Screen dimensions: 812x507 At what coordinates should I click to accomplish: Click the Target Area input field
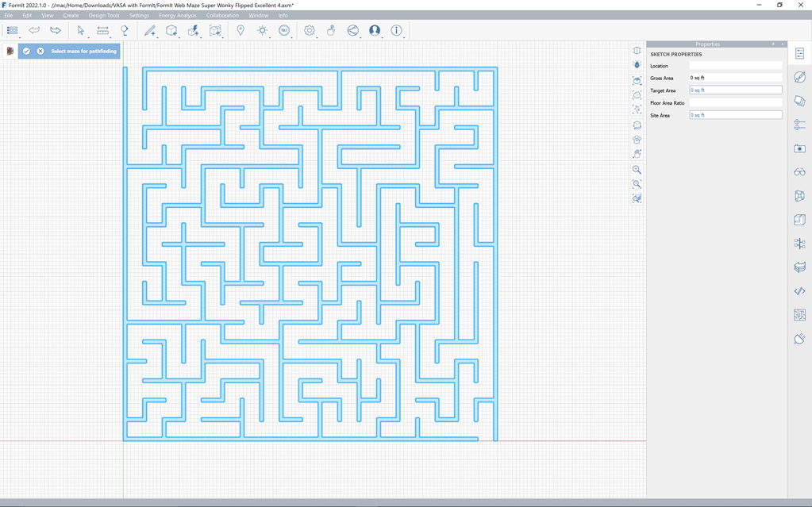(735, 90)
